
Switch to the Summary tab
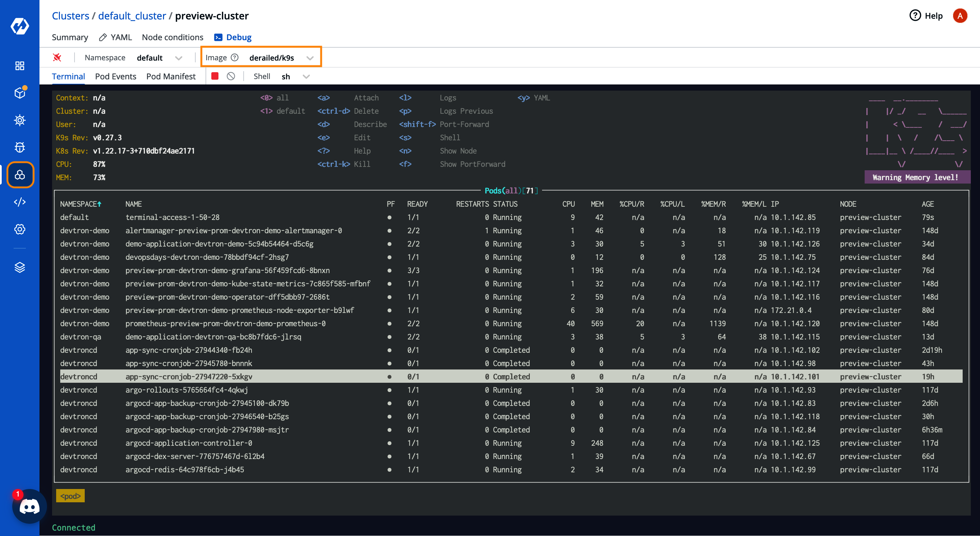click(70, 37)
